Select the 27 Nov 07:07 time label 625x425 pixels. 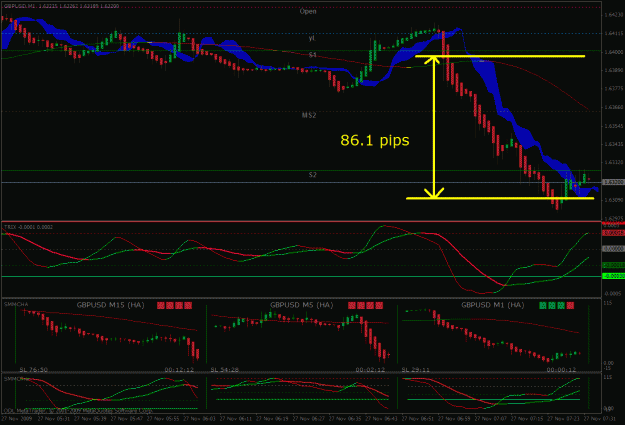tap(491, 419)
